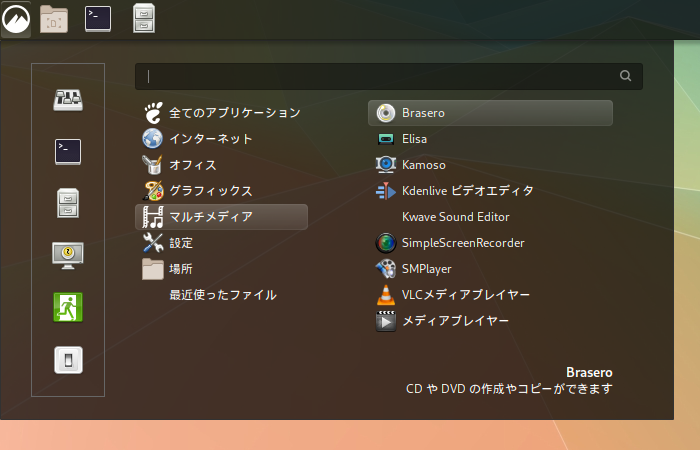Launch メディアプレイヤー app
Screen dimensions: 700x450
[490, 321]
